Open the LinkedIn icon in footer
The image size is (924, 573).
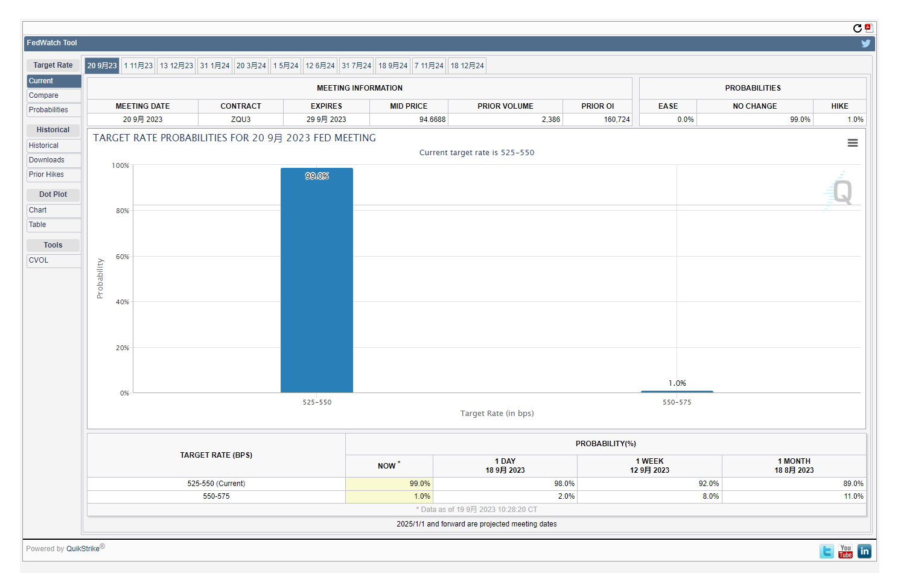tap(864, 551)
